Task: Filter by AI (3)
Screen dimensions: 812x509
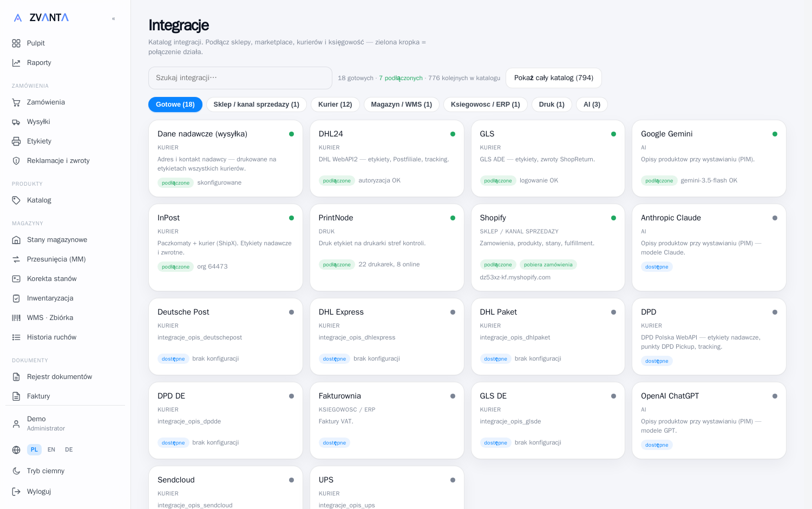Action: pos(592,105)
